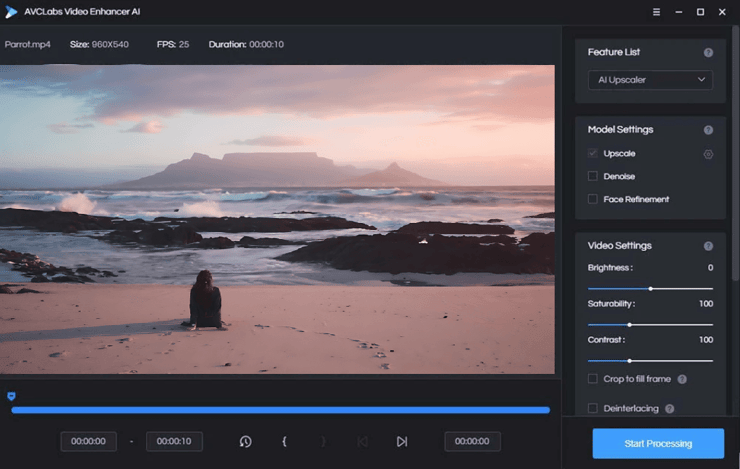The width and height of the screenshot is (740, 469).
Task: Click the FPS: 25 label
Action: 173,44
